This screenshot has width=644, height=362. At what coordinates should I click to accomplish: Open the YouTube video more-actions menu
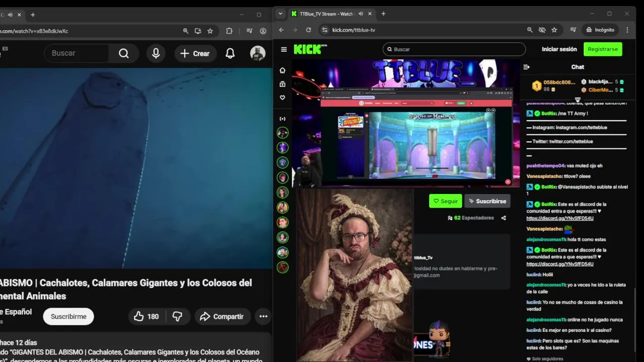(263, 316)
